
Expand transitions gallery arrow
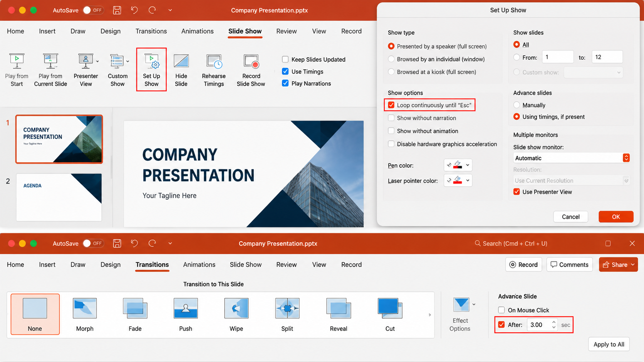point(430,315)
